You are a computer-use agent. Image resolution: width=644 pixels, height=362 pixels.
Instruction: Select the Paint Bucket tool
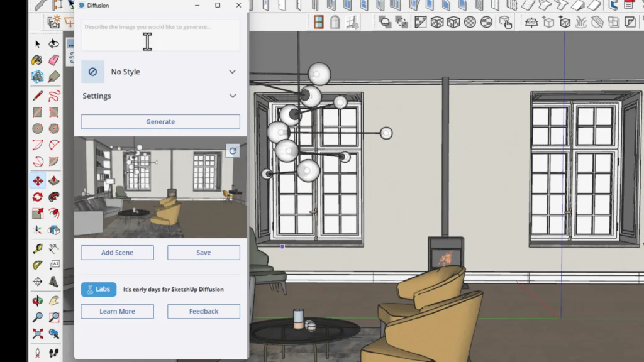(38, 60)
